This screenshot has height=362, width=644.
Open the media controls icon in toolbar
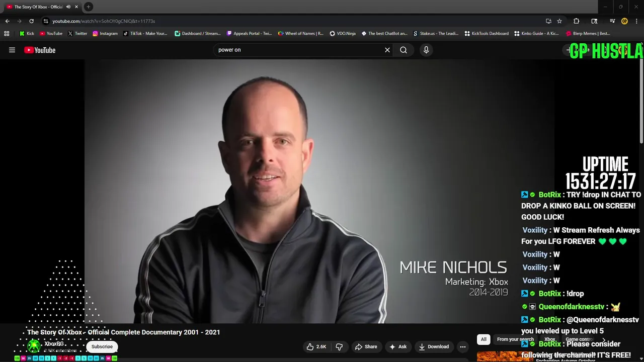[612, 21]
